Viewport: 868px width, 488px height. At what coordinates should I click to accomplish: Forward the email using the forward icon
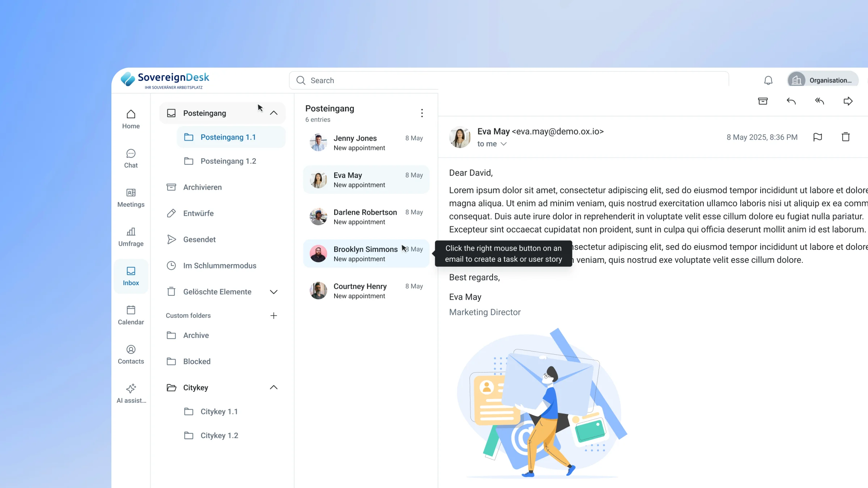[848, 101]
